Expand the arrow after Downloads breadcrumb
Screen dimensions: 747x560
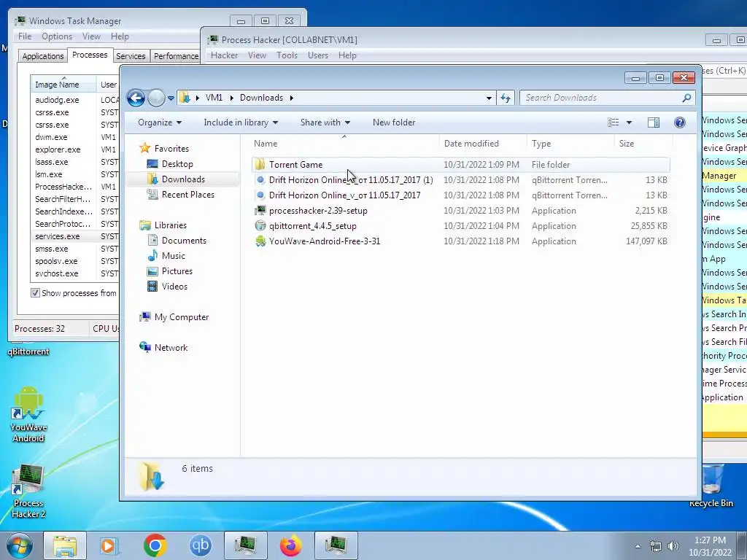coord(291,98)
